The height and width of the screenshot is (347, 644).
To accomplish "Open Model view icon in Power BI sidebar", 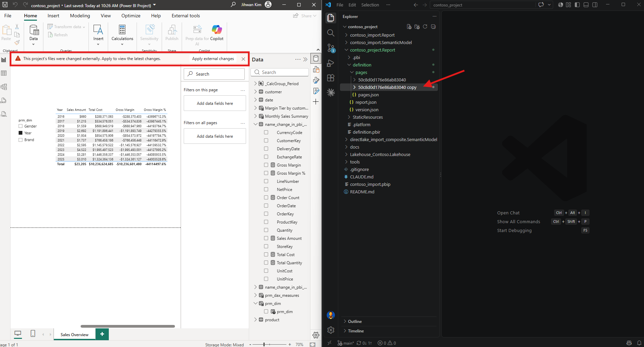I will (4, 87).
